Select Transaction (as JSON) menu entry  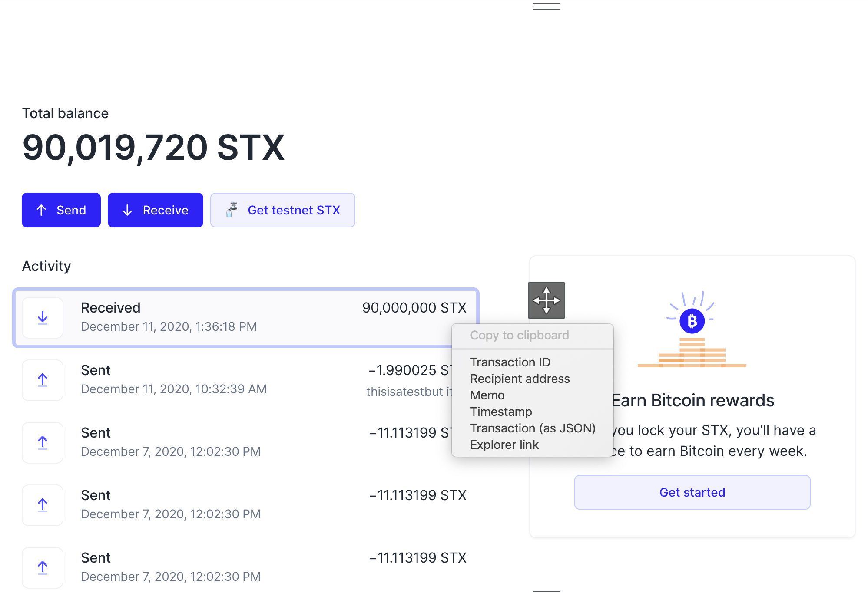(x=533, y=428)
